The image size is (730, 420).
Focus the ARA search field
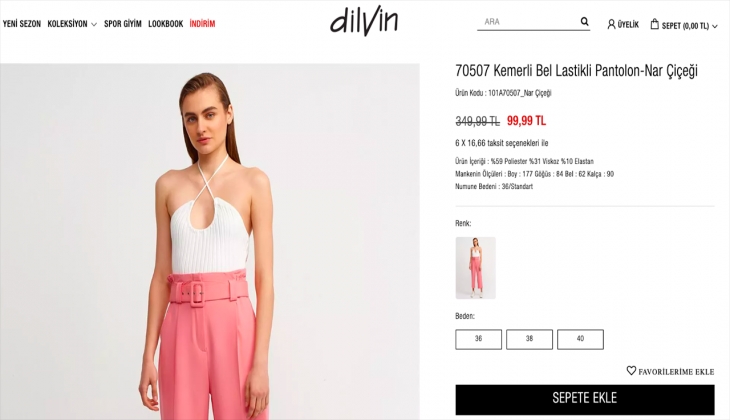click(528, 22)
